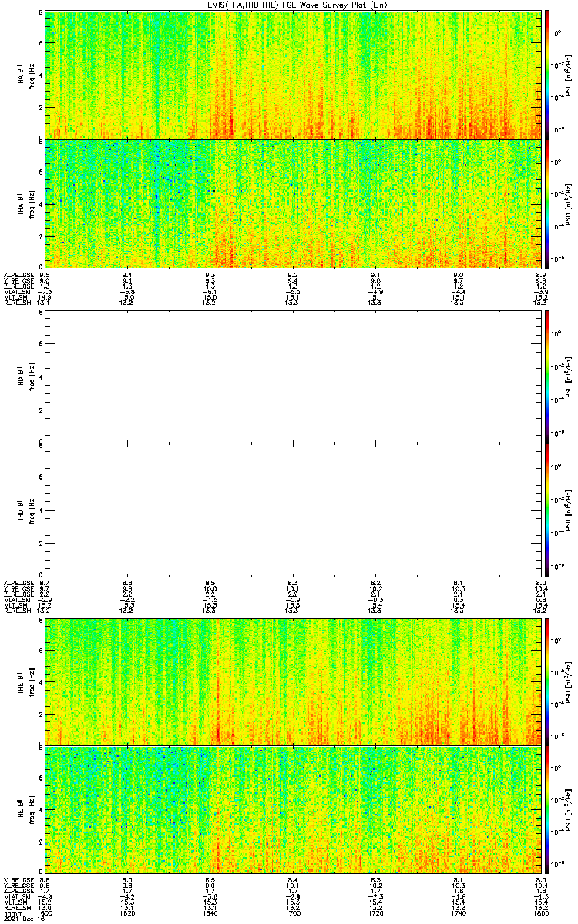This screenshot has width=578, height=924.
Task: Click the empty THD BL plot panel
Action: coord(293,377)
